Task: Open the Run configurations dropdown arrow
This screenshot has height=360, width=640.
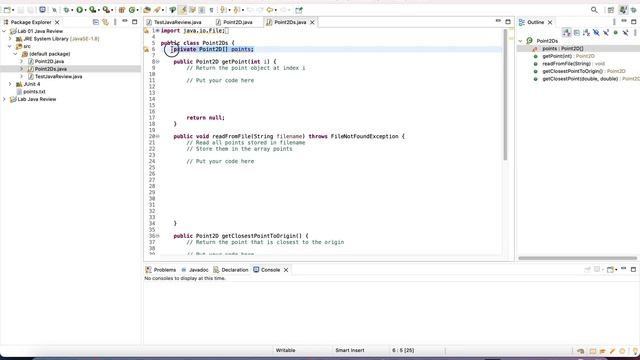Action: pos(85,10)
